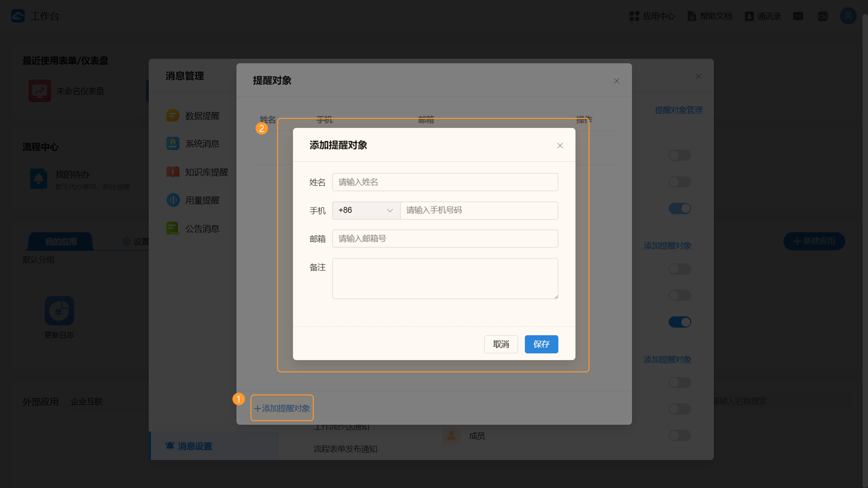The width and height of the screenshot is (868, 488).
Task: Click the 设置 gear icon
Action: 126,241
